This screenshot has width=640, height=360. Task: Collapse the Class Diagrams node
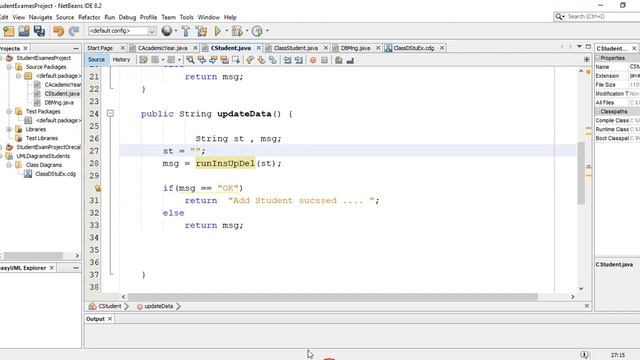(9, 165)
